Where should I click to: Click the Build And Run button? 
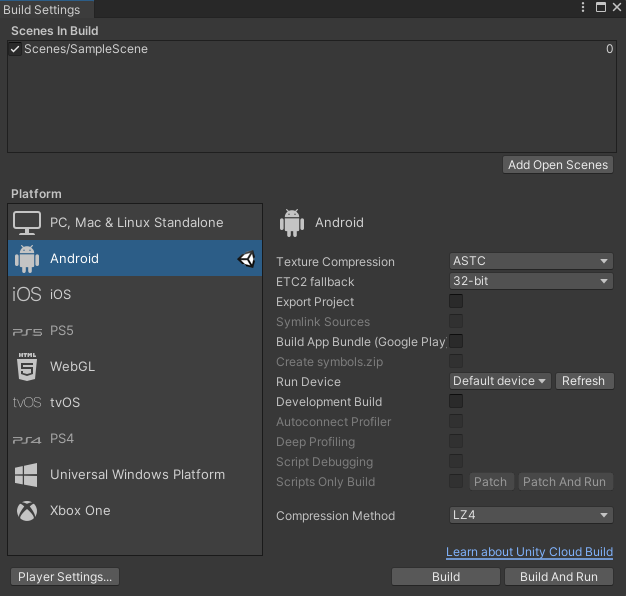[x=559, y=577]
